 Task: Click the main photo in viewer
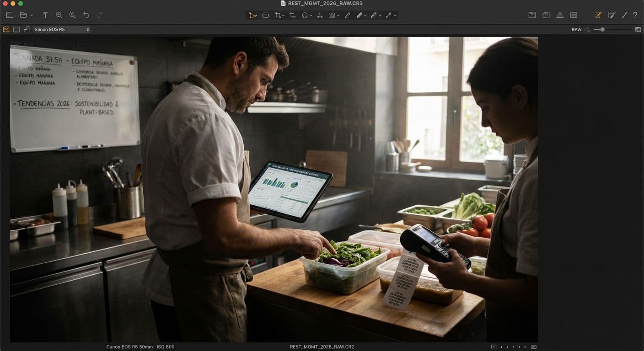[x=274, y=189]
